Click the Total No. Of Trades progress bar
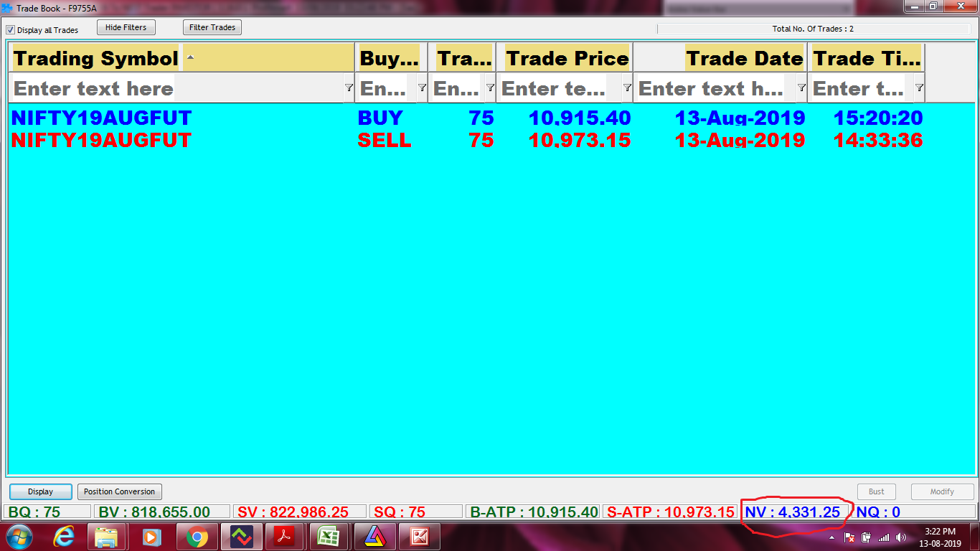 pyautogui.click(x=813, y=29)
